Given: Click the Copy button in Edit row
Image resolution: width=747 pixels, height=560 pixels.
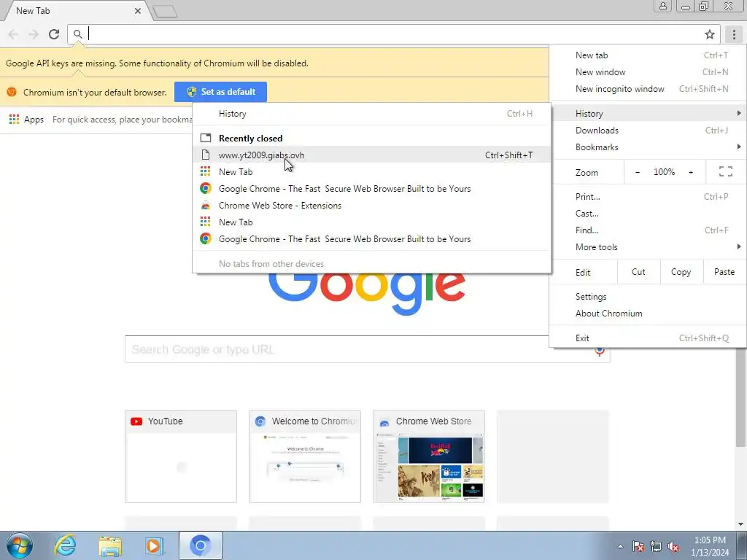Looking at the screenshot, I should [681, 272].
